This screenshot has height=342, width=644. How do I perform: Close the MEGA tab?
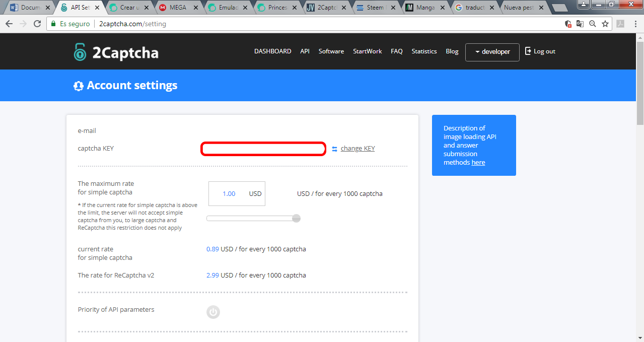pyautogui.click(x=196, y=8)
